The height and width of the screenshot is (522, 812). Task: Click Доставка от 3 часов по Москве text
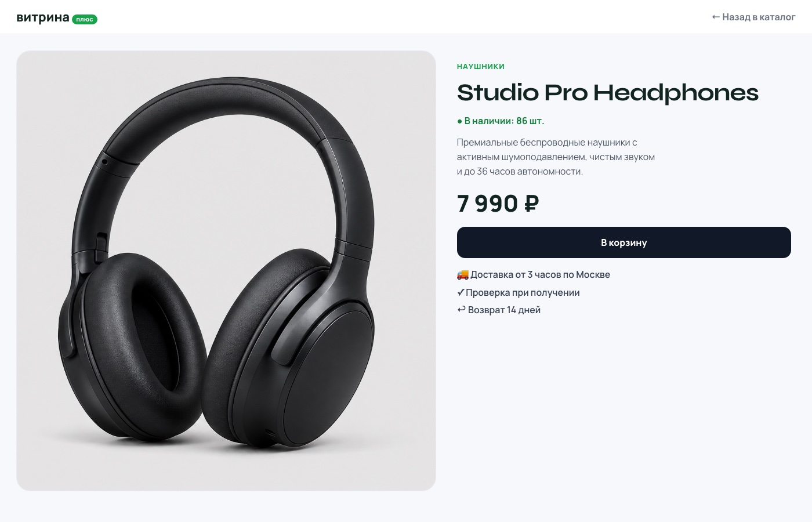pos(540,274)
